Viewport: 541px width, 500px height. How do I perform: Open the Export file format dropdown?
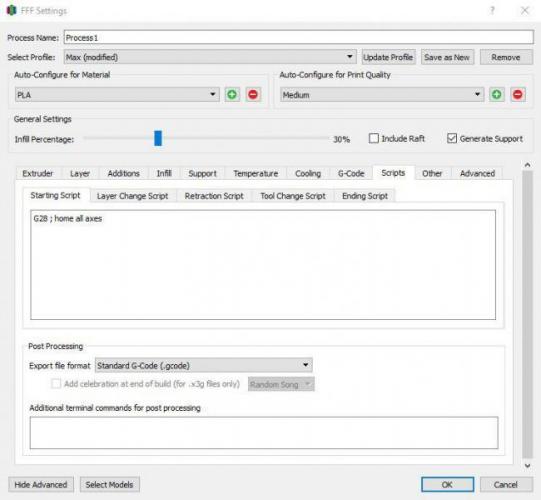[204, 365]
